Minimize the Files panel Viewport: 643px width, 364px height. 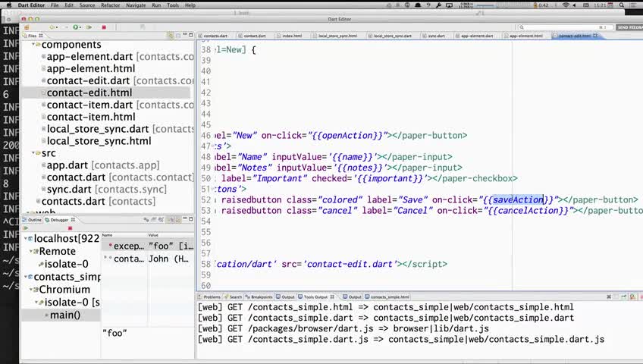185,35
